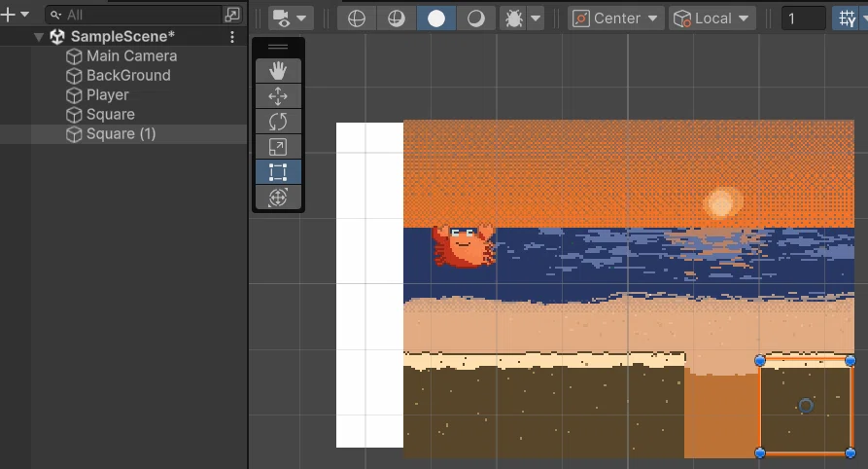Switch to Shaded draw mode
The width and height of the screenshot is (868, 469).
tap(436, 18)
